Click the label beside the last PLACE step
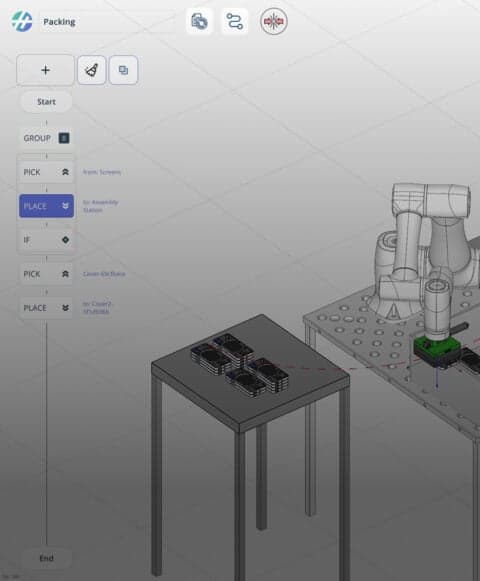Viewport: 480px width, 581px height. (x=97, y=308)
